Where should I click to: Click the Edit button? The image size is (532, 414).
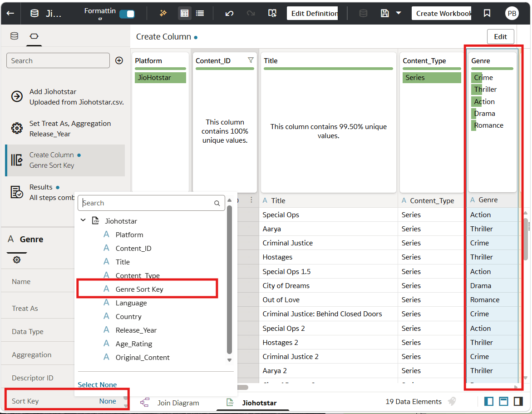[x=500, y=36]
